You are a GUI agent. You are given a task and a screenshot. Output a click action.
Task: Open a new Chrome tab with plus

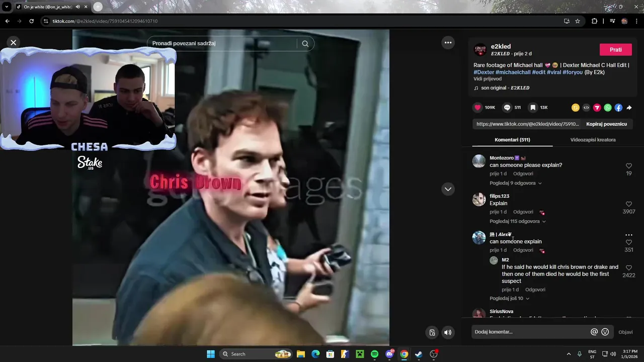(98, 7)
